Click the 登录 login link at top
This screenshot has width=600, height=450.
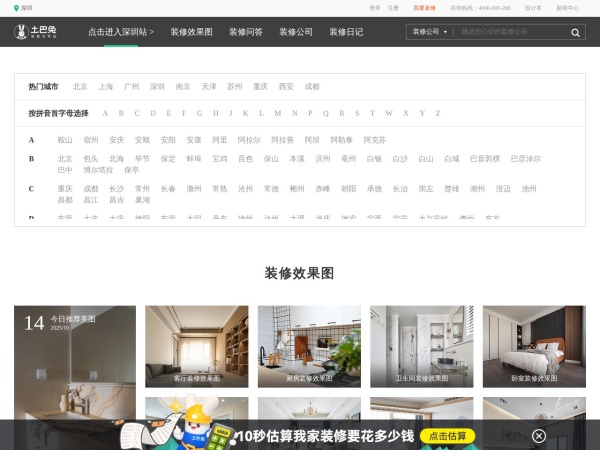tap(374, 7)
